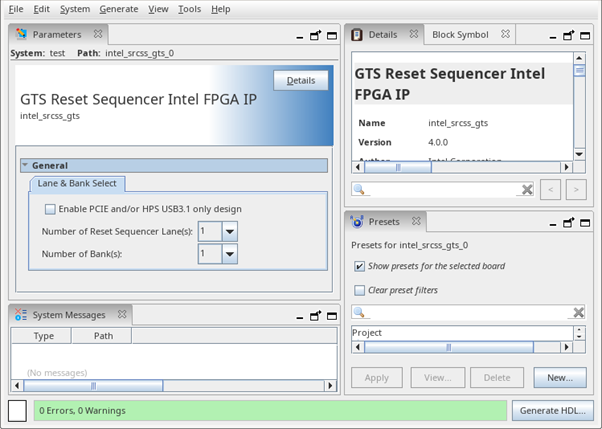Screen dimensions: 602x429
Task: Open Number of Reset Sequencer Lane(s) dropdown
Action: [x=230, y=231]
